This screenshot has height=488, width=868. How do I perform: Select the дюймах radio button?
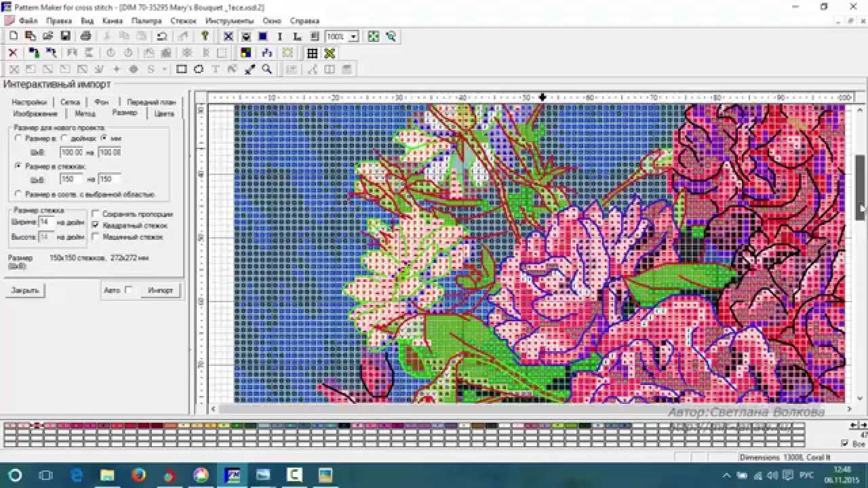click(x=63, y=138)
